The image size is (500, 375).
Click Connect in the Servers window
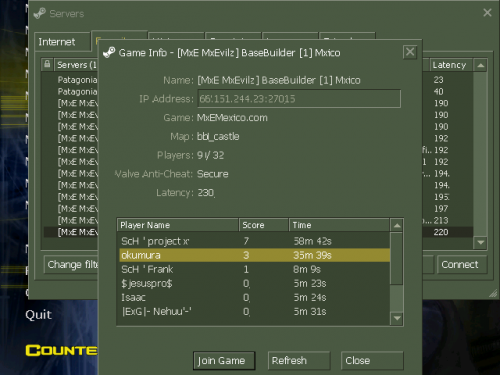click(462, 265)
